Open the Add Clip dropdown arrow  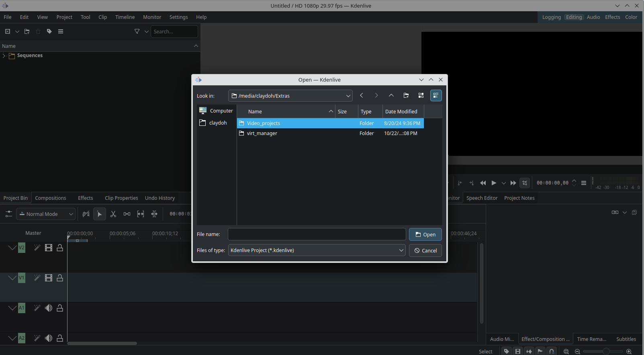coord(17,31)
